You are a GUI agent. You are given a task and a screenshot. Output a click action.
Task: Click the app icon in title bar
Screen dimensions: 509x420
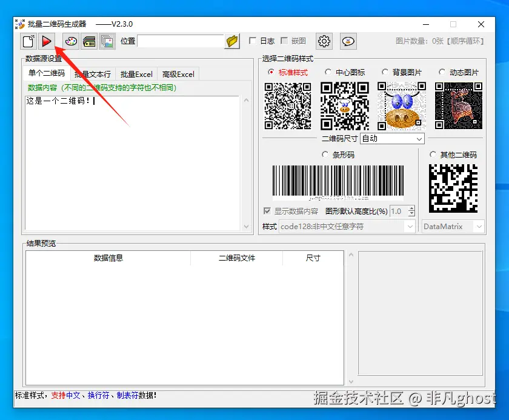click(20, 24)
